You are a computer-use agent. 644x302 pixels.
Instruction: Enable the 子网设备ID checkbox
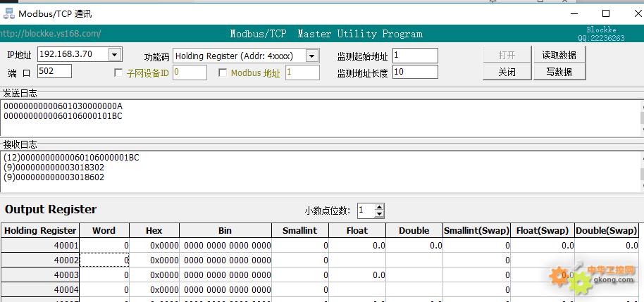(x=118, y=73)
